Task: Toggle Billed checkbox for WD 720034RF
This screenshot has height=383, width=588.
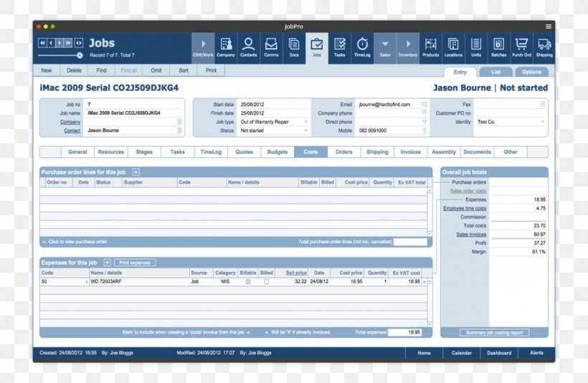Action: [267, 282]
